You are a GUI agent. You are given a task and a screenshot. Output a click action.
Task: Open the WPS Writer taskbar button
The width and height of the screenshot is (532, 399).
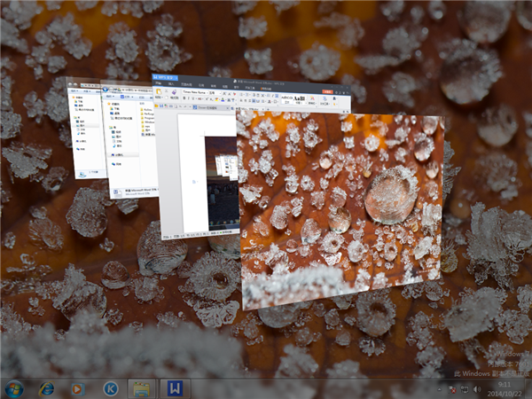(175, 388)
